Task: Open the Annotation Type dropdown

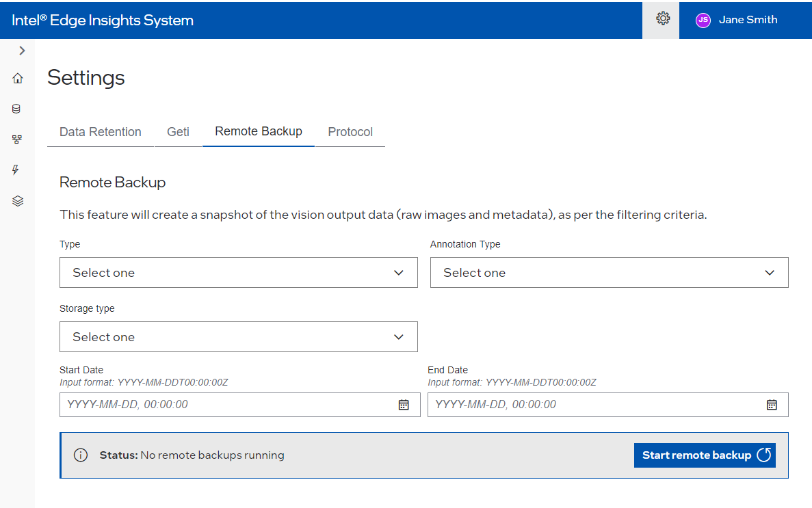Action: click(609, 272)
